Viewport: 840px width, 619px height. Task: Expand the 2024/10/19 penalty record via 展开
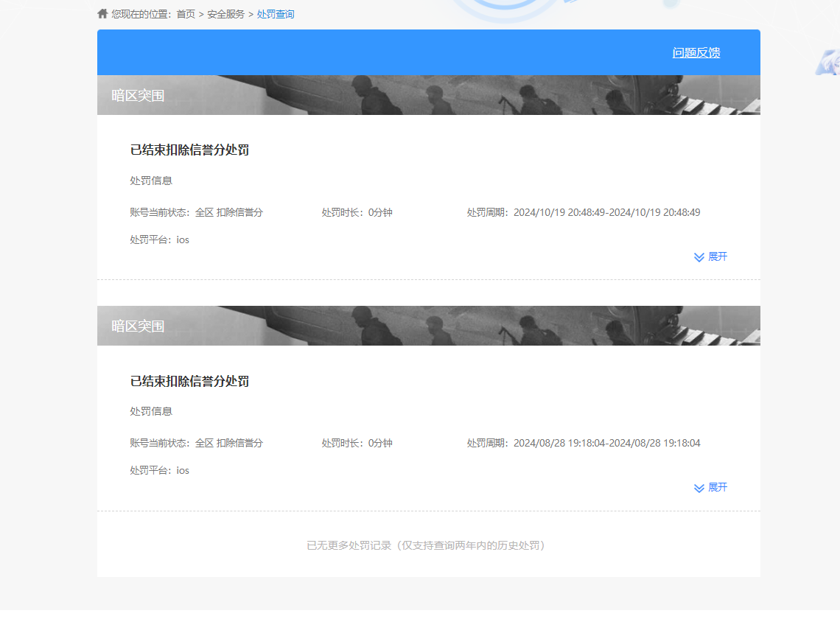pos(718,256)
